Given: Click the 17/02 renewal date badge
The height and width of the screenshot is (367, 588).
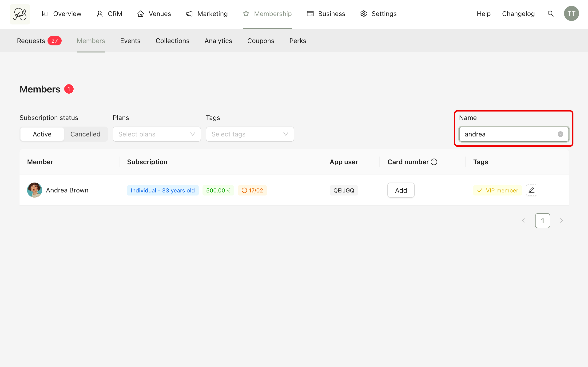Looking at the screenshot, I should coord(252,191).
